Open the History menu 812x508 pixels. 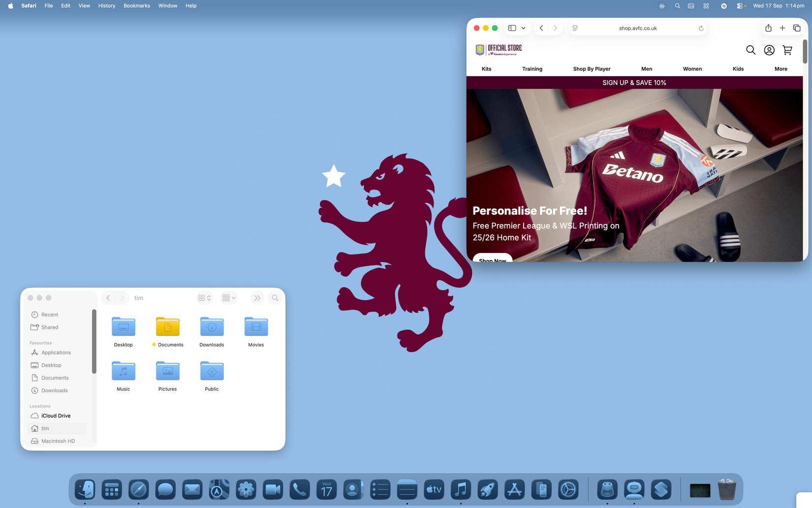106,6
